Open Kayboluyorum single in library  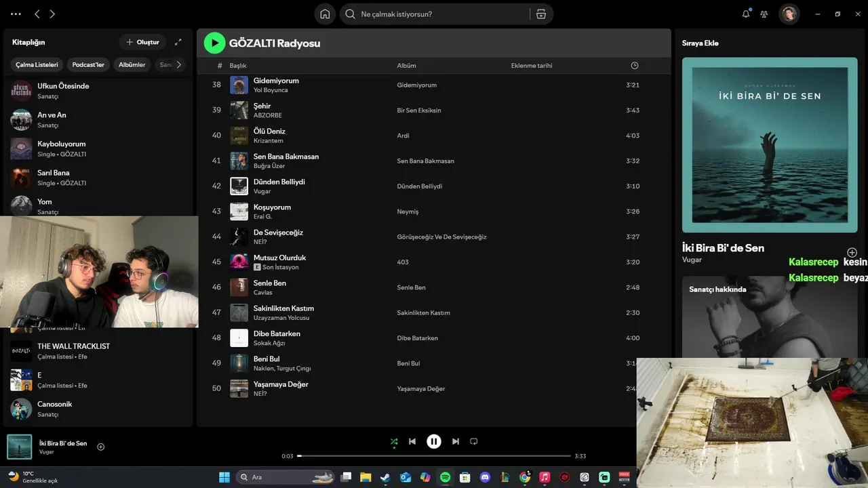(x=98, y=148)
